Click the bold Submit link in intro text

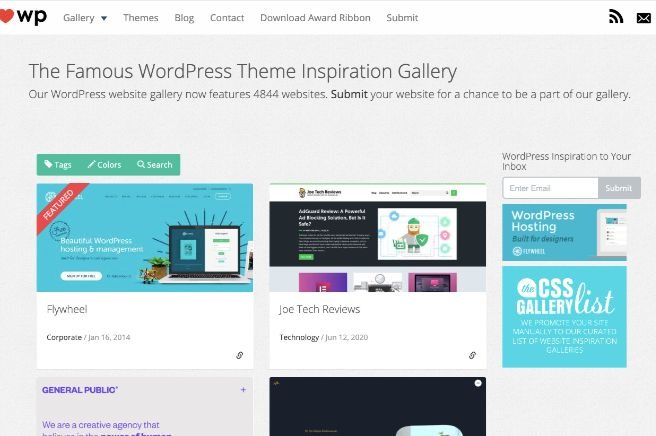(x=349, y=94)
